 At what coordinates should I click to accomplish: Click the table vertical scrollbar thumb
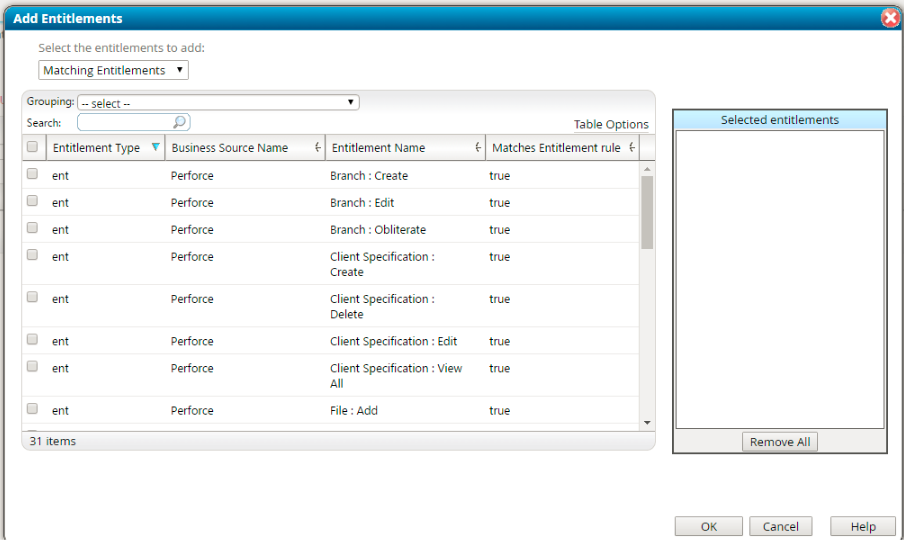click(647, 212)
